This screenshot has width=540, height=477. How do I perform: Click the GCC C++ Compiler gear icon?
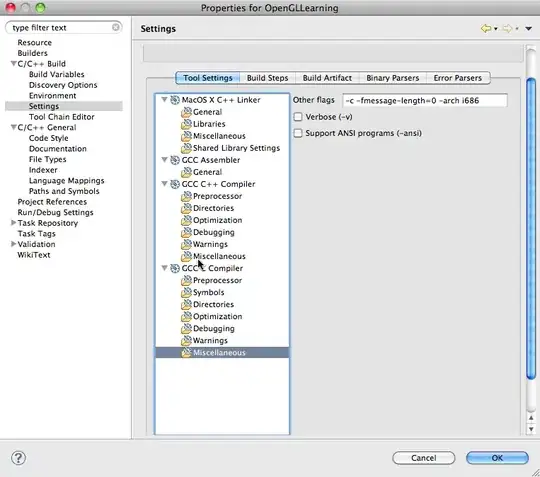click(175, 184)
